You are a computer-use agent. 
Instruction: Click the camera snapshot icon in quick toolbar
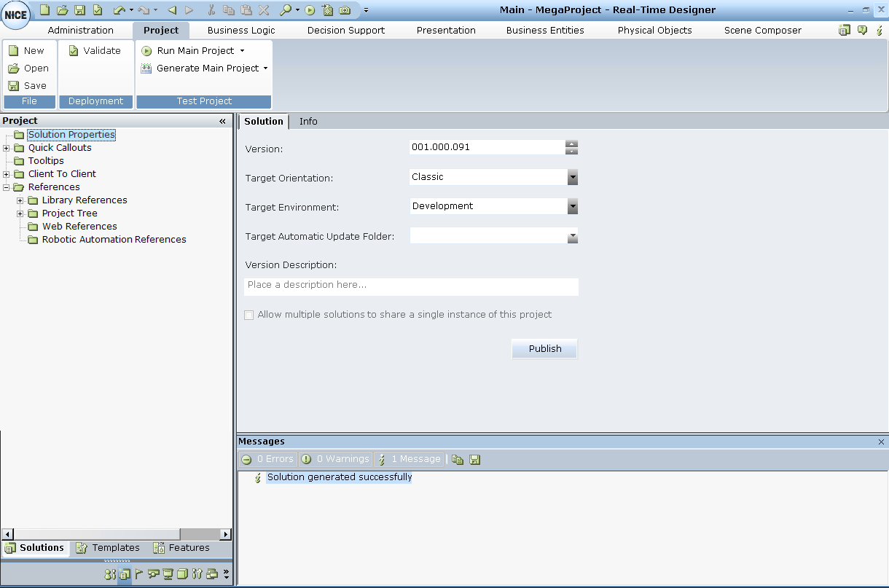click(345, 10)
